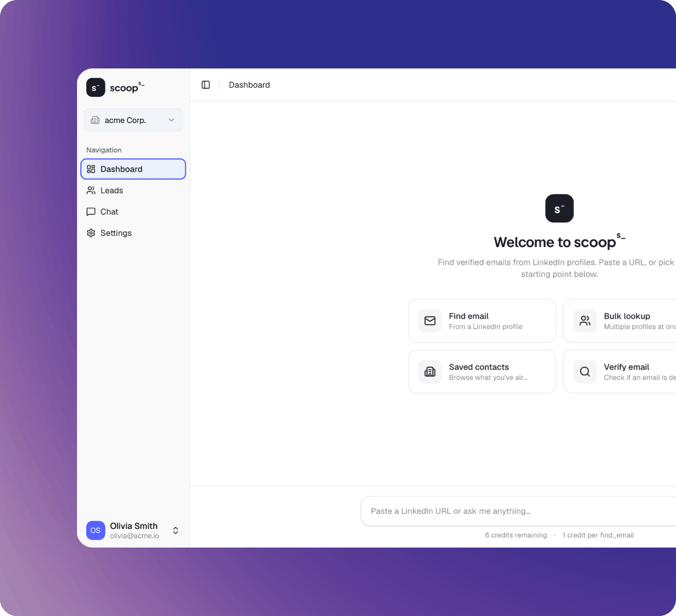Click the '6 credits remaining' text
The height and width of the screenshot is (616, 676).
516,535
